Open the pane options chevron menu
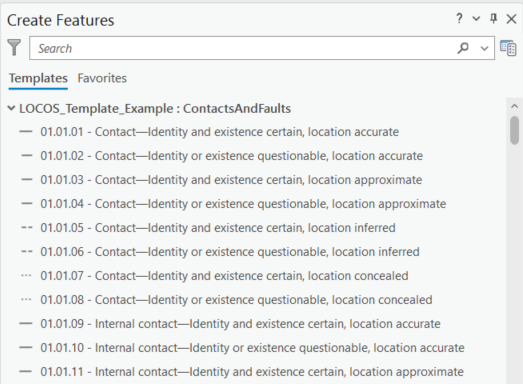The image size is (523, 384). pos(476,19)
